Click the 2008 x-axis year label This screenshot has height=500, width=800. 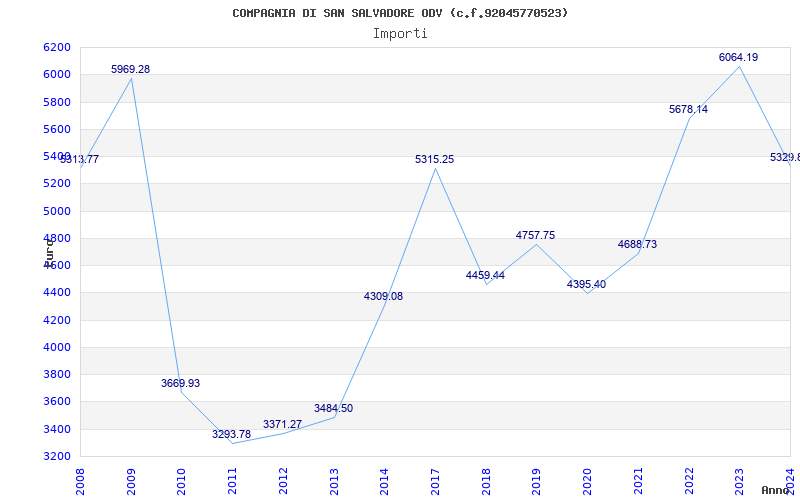click(x=80, y=482)
